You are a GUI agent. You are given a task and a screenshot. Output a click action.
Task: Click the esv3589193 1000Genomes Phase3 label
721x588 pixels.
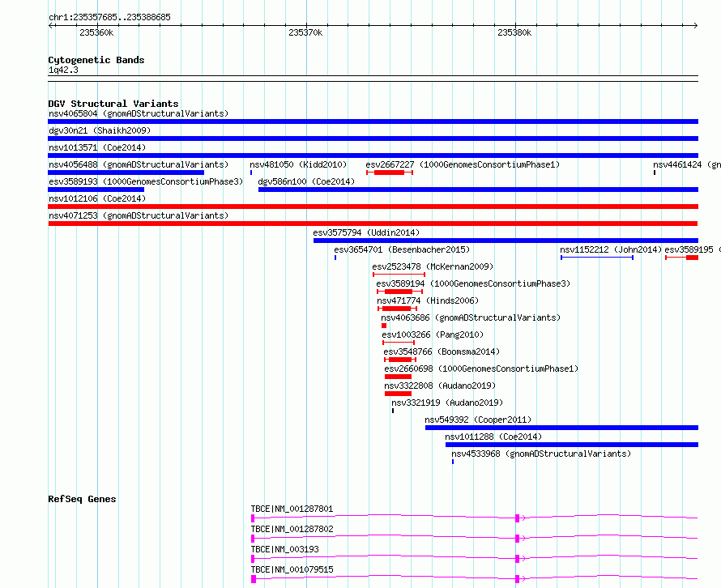[146, 181]
